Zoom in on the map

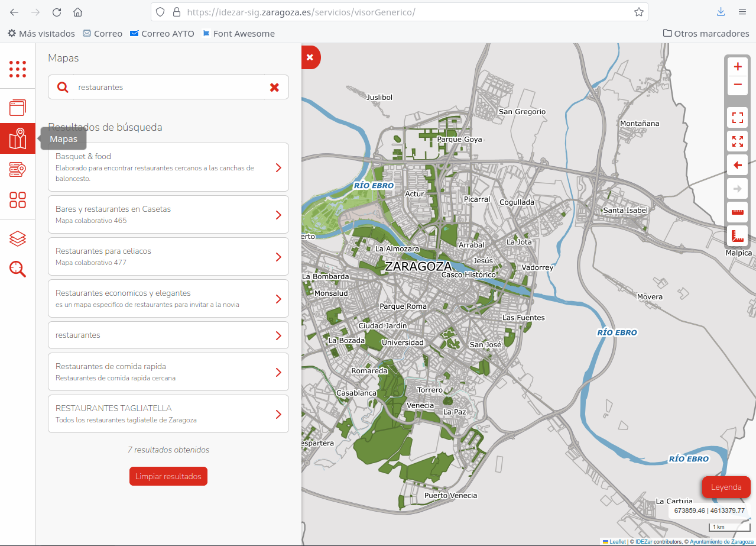pos(737,67)
